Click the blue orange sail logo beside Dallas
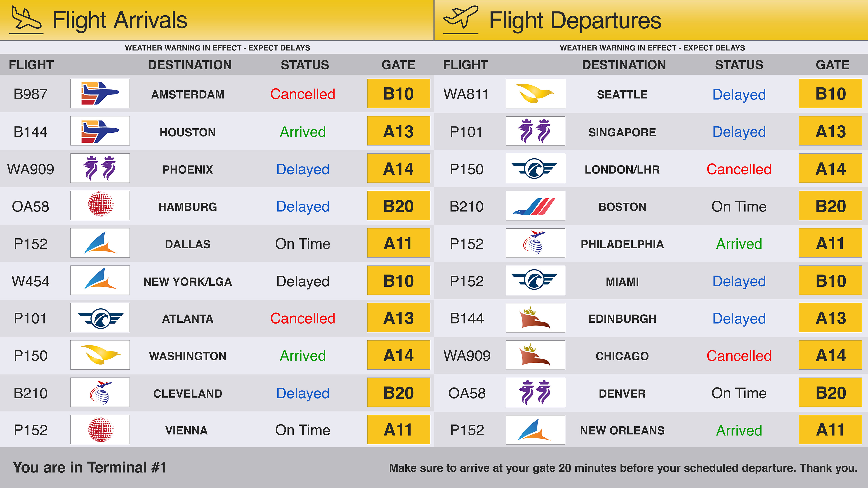The image size is (868, 488). [x=100, y=243]
